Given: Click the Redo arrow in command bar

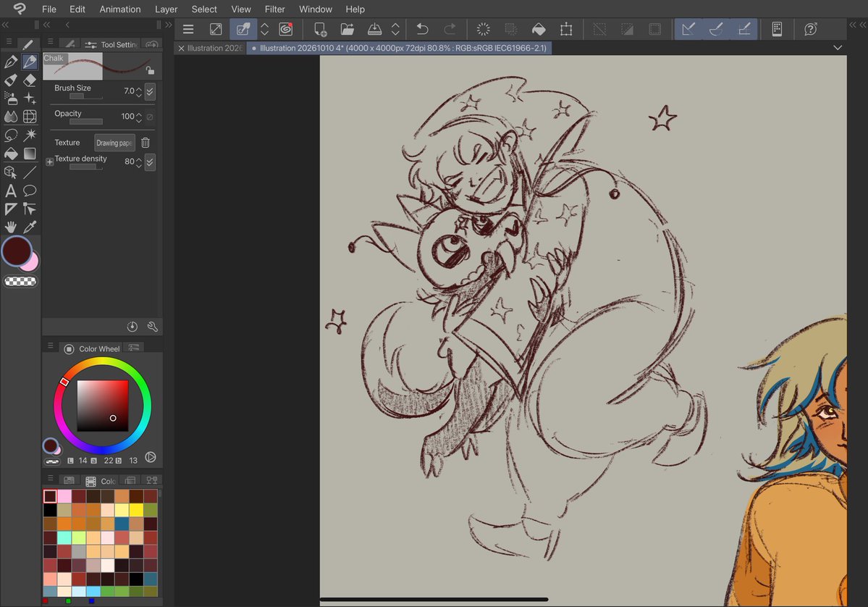Looking at the screenshot, I should 450,30.
